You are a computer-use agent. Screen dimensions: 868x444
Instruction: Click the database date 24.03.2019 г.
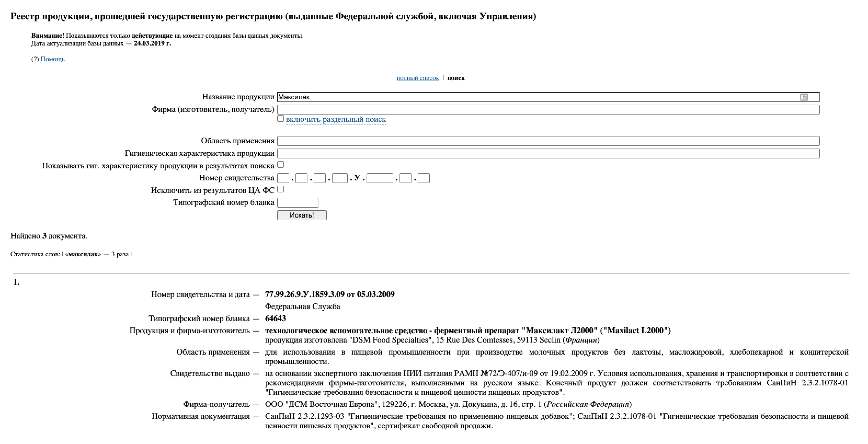pos(152,43)
